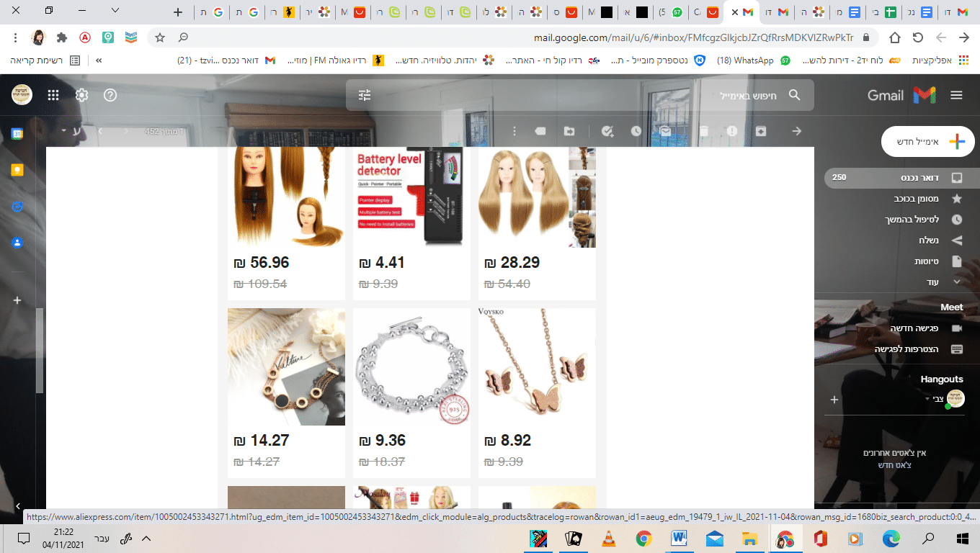Show more bookmarks overflow chevron
The image size is (980, 553).
[x=99, y=60]
